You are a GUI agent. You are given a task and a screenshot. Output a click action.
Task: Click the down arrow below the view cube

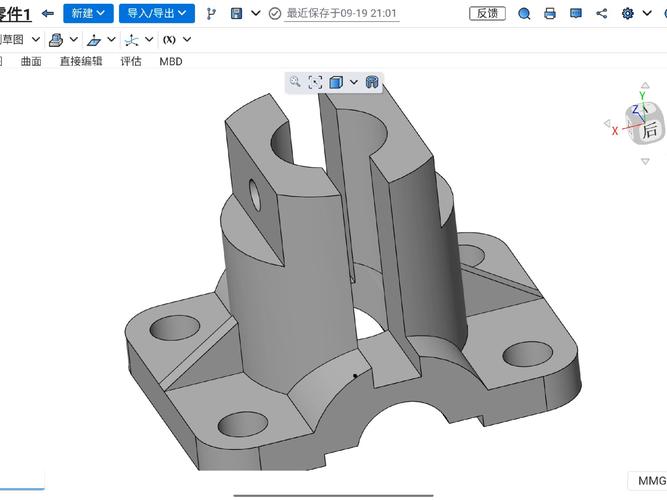pyautogui.click(x=645, y=161)
